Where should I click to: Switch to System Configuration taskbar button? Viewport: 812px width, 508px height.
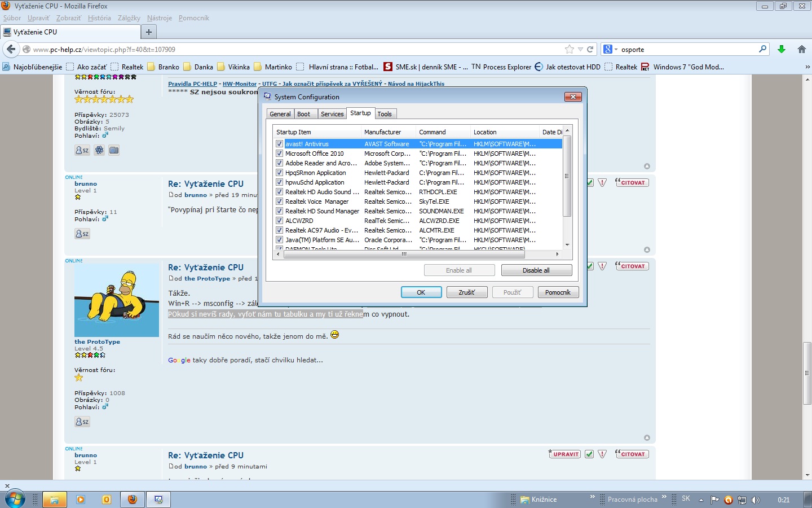(x=158, y=500)
